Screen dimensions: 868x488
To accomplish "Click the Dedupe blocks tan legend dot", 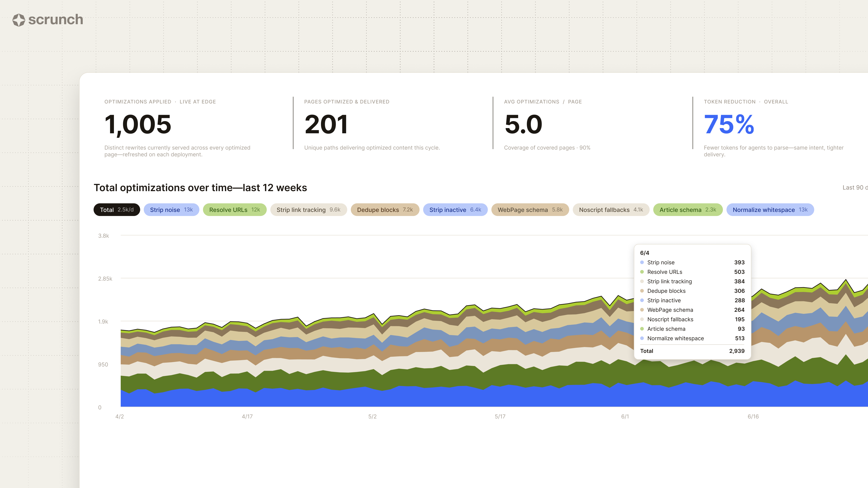I will coord(642,291).
